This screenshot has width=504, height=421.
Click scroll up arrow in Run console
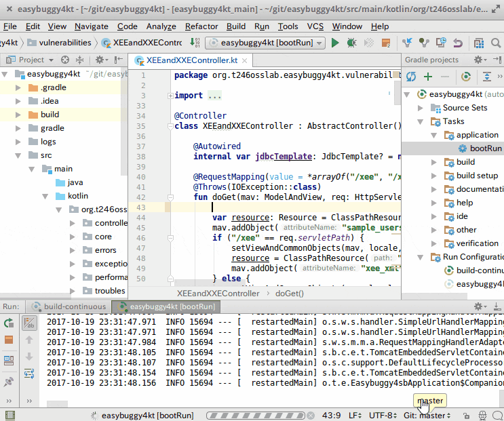click(x=29, y=340)
